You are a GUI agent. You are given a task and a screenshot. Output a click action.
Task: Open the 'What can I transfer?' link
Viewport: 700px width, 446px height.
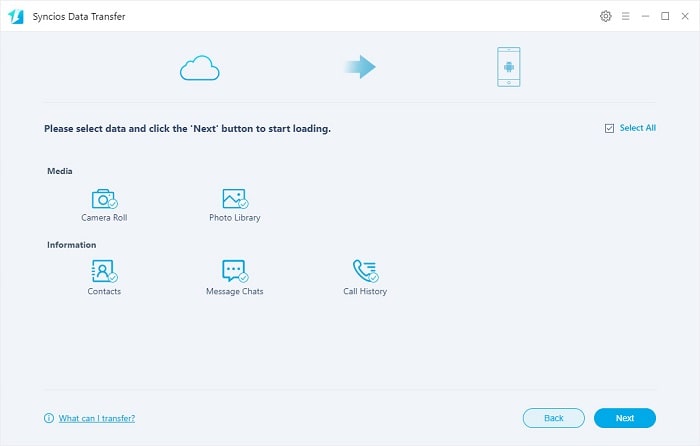pyautogui.click(x=96, y=418)
